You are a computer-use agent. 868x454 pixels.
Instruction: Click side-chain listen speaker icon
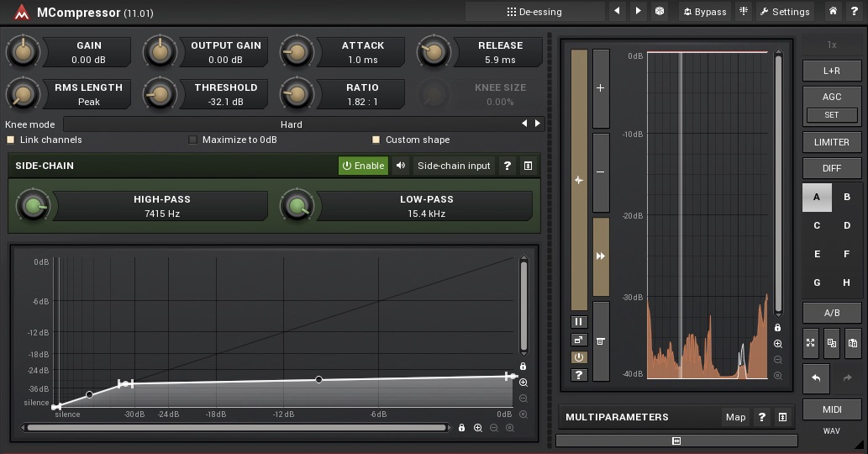point(401,166)
